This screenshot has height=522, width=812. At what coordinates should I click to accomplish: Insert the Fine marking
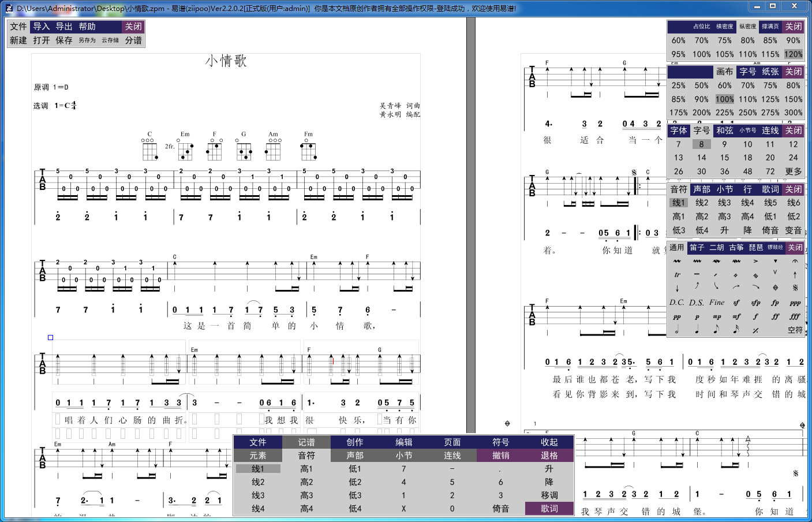pyautogui.click(x=717, y=302)
